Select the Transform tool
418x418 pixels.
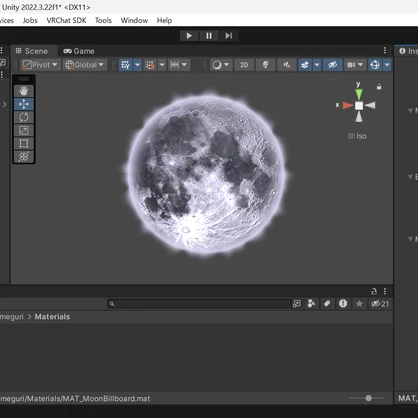(24, 157)
